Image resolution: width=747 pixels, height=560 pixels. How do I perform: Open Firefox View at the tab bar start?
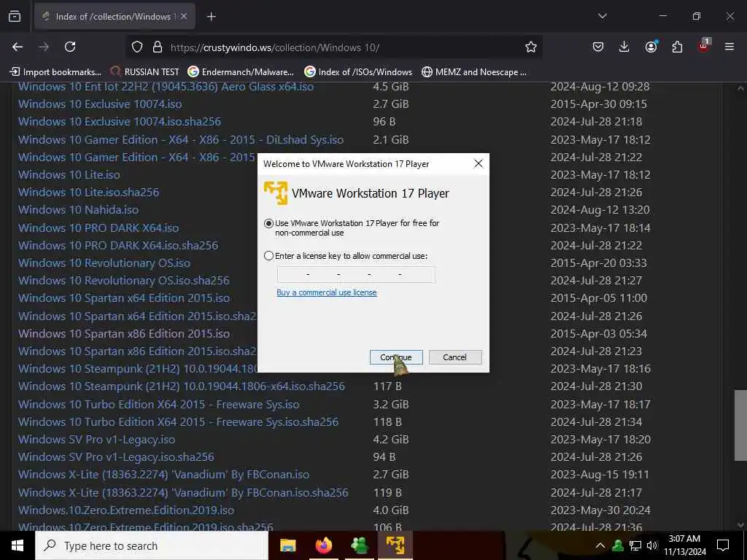[x=15, y=17]
